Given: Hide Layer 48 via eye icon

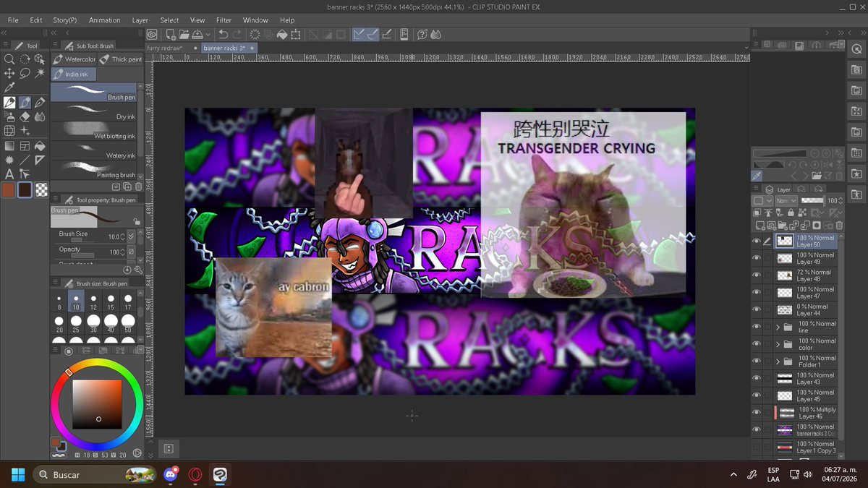Looking at the screenshot, I should [x=757, y=275].
